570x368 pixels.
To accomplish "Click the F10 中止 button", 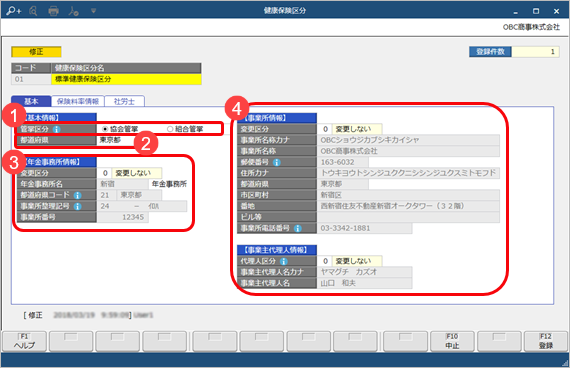I will point(452,341).
